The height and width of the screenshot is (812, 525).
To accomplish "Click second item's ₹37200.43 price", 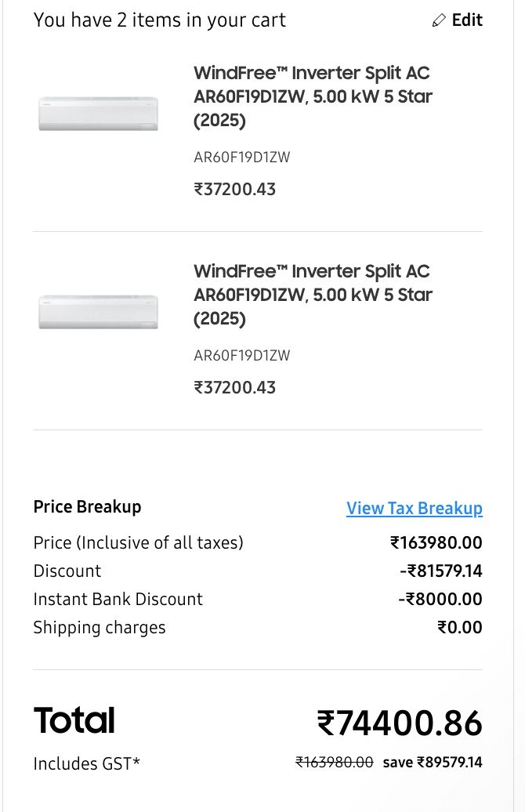I will coord(234,387).
